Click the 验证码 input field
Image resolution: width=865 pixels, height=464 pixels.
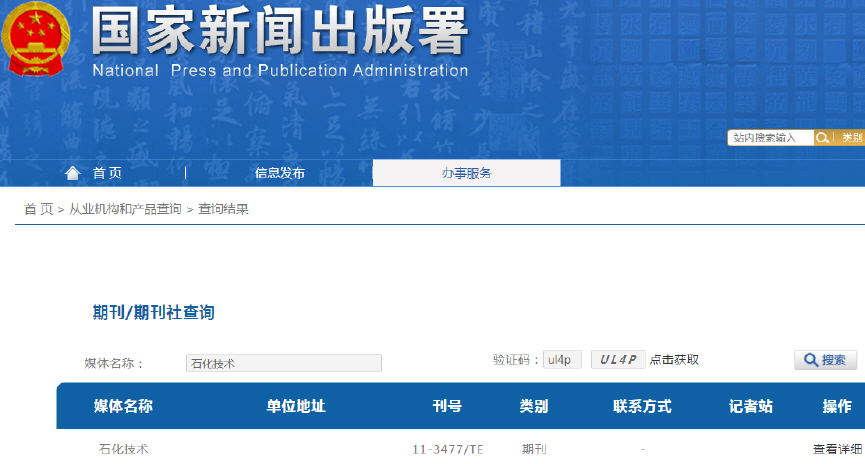[562, 360]
